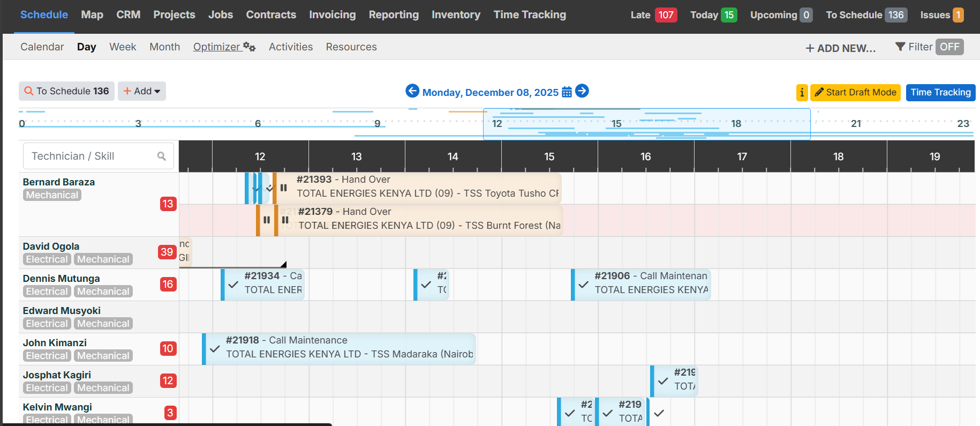The width and height of the screenshot is (980, 426).
Task: Click the blue Time Tracking button
Action: [x=941, y=92]
